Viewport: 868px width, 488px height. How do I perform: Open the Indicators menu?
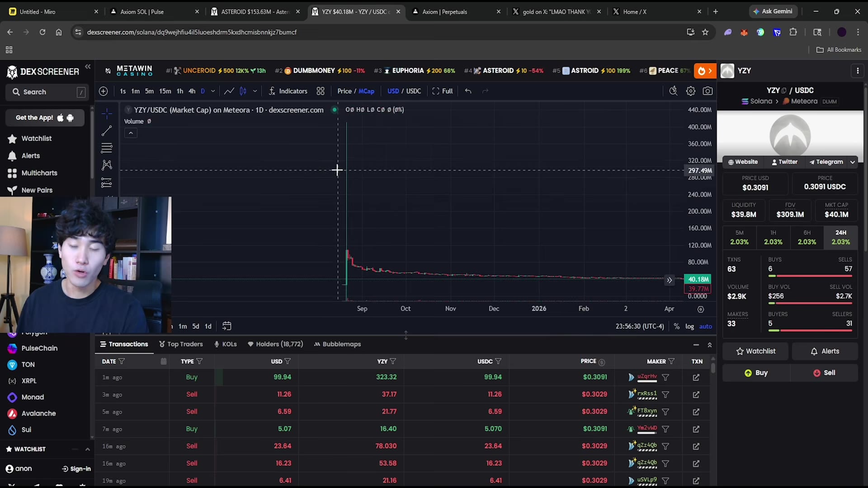(x=288, y=91)
